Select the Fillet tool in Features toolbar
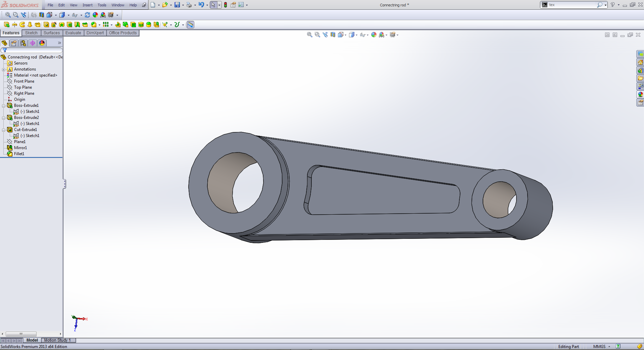 point(94,25)
